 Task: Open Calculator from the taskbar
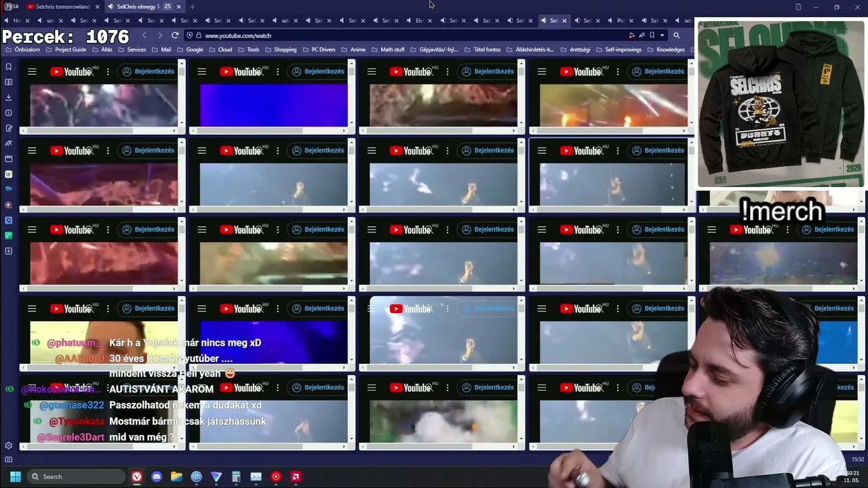(236, 476)
